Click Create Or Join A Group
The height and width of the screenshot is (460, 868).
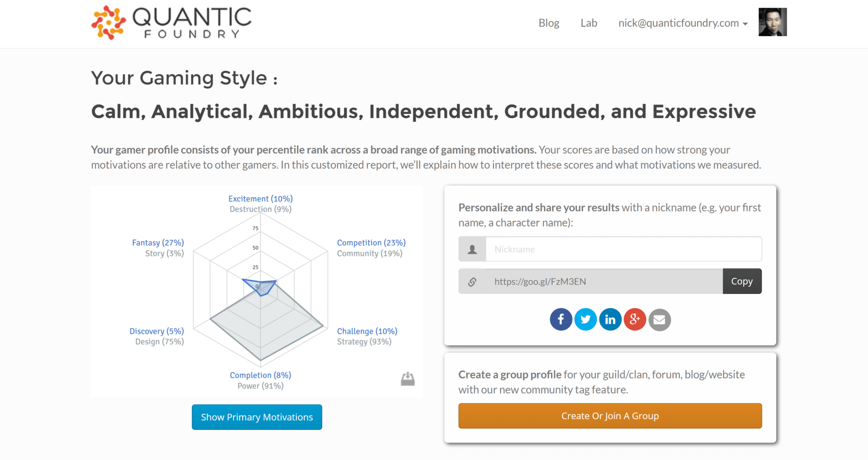(610, 416)
